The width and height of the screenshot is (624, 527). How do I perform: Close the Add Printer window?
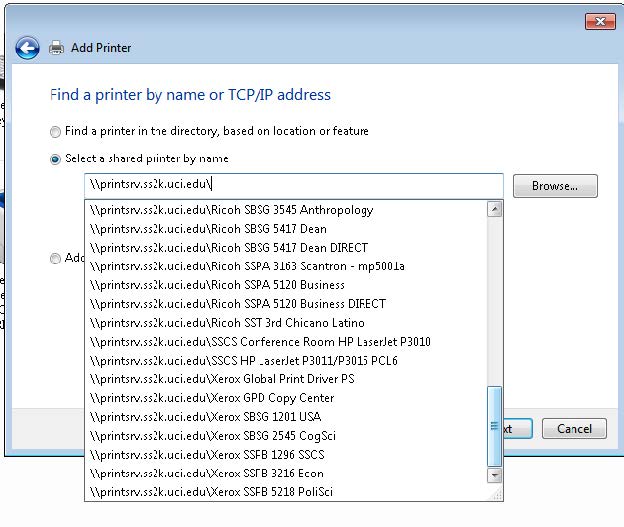coord(599,21)
